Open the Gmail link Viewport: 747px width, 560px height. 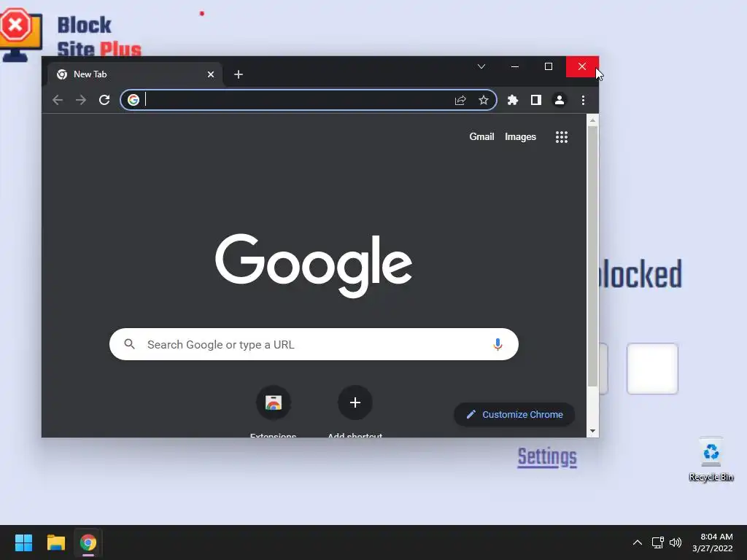(481, 136)
